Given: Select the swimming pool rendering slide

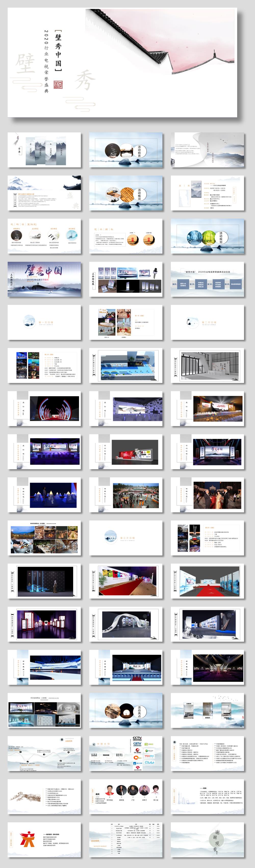Looking at the screenshot, I should click(x=126, y=366).
